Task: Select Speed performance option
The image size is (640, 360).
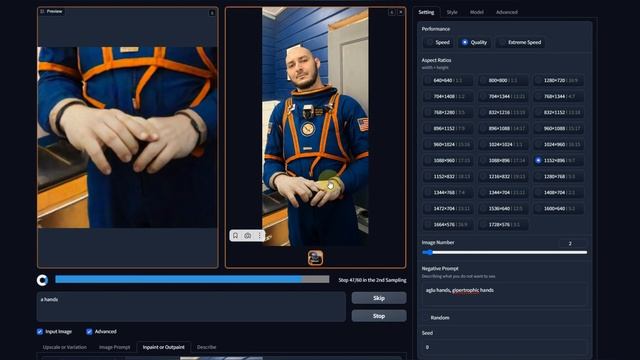Action: (x=438, y=42)
